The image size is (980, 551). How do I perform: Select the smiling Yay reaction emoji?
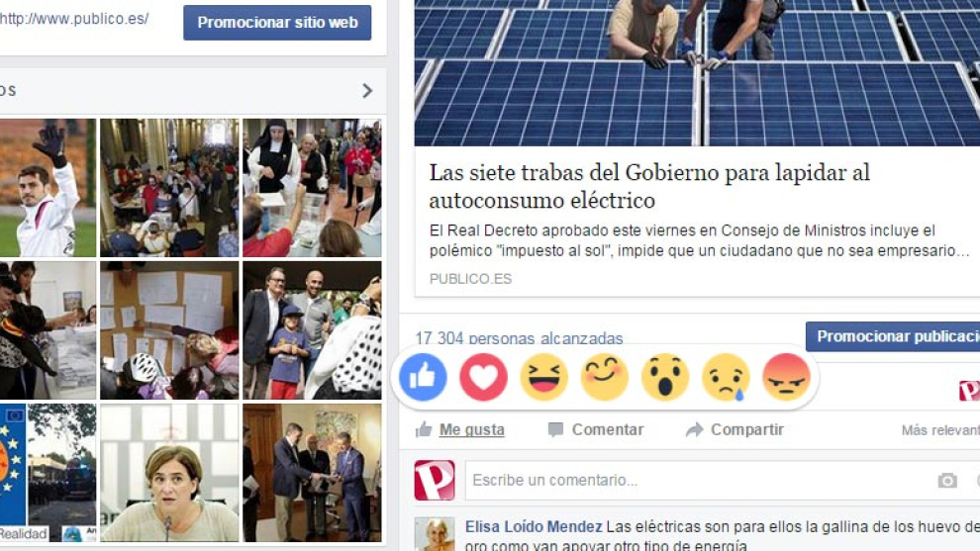tap(605, 377)
